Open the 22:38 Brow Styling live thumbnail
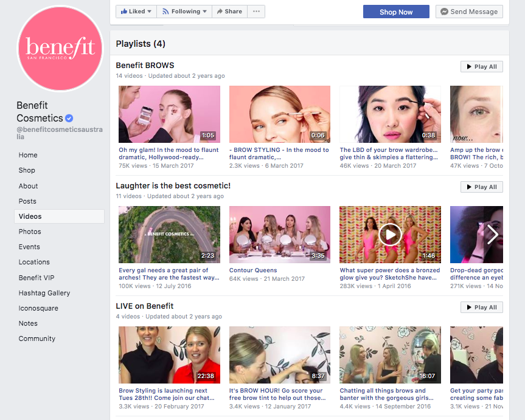 [169, 355]
